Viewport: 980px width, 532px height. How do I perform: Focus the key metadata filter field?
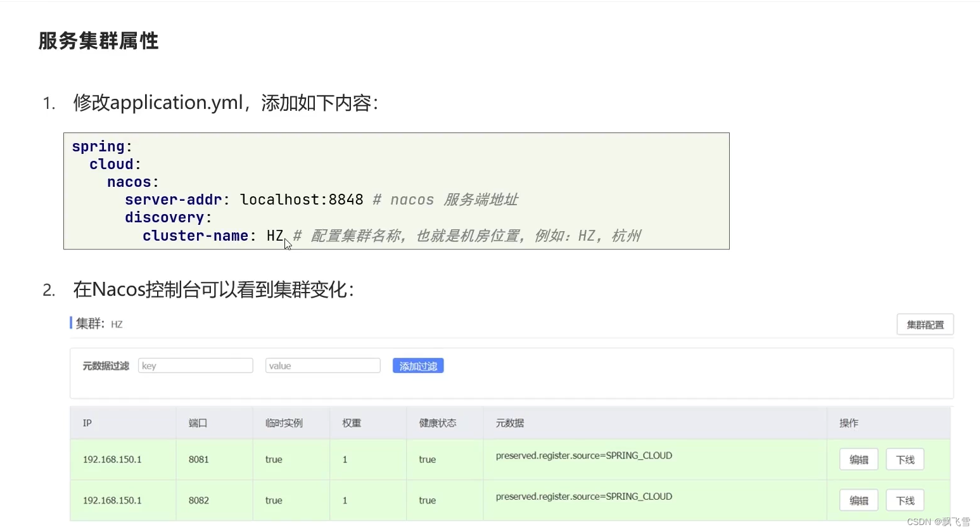coord(196,365)
